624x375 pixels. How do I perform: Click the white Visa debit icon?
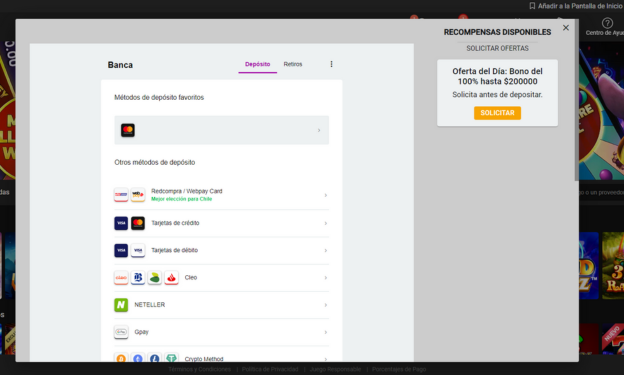point(138,250)
